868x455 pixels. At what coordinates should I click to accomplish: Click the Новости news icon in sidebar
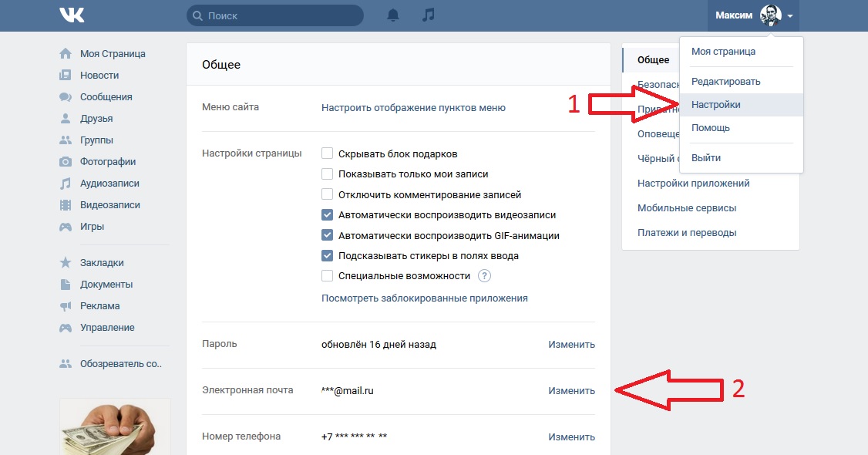(x=66, y=76)
